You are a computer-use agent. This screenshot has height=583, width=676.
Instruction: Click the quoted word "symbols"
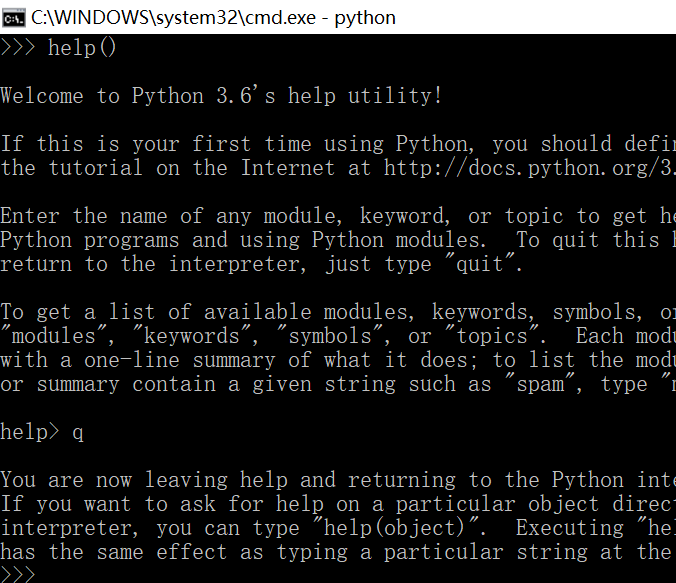pos(311,336)
